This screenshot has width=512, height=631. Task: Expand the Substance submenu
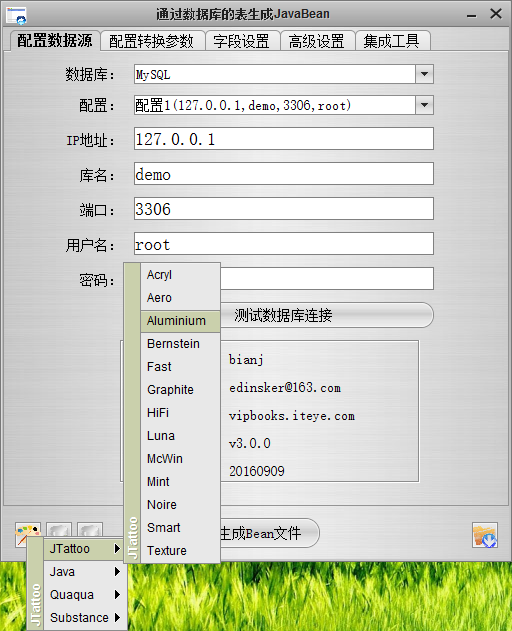(x=85, y=617)
